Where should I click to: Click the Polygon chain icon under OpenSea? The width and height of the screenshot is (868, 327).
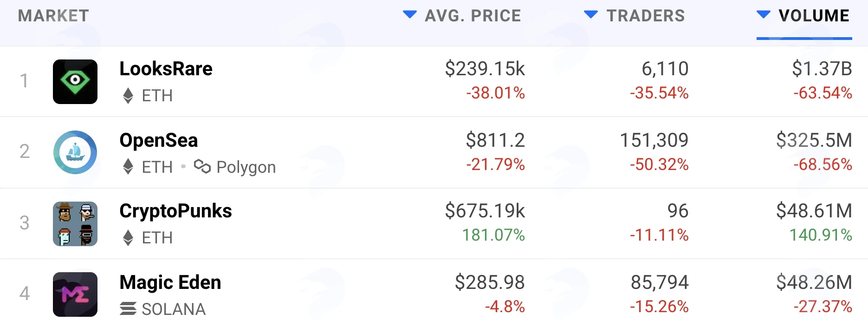(x=202, y=166)
